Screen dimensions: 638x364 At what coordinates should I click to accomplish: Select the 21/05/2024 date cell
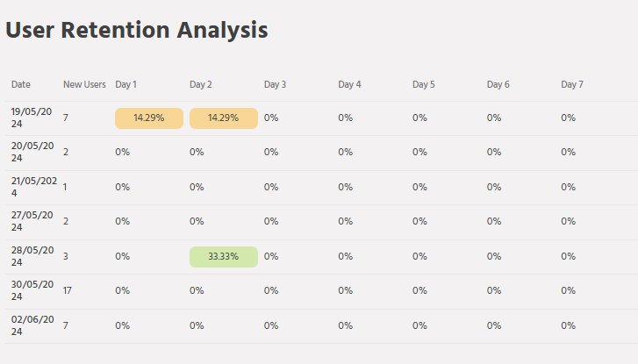coord(32,187)
